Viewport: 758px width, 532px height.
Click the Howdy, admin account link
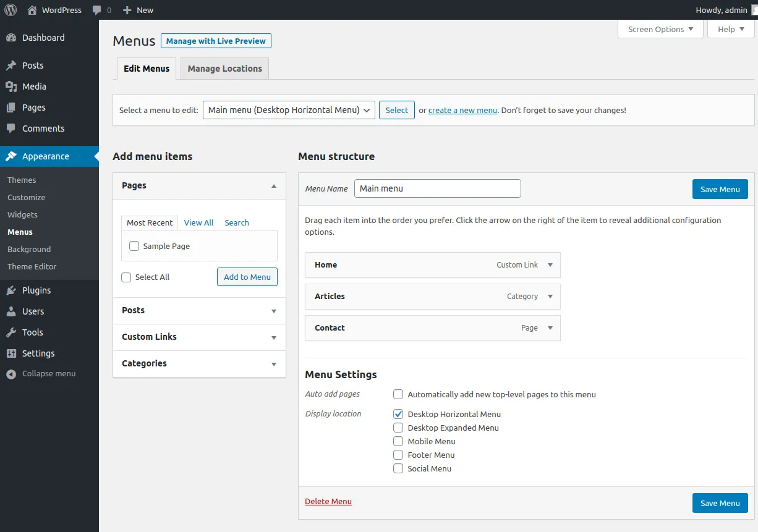point(722,10)
